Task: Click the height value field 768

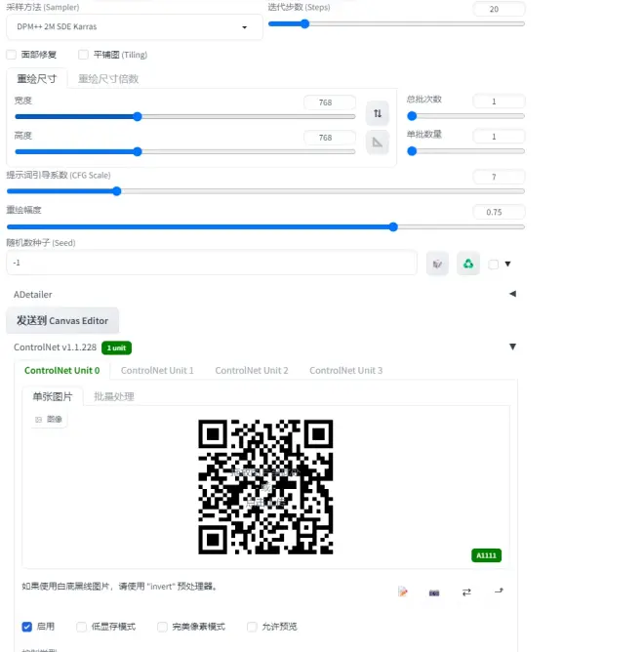Action: (x=330, y=138)
